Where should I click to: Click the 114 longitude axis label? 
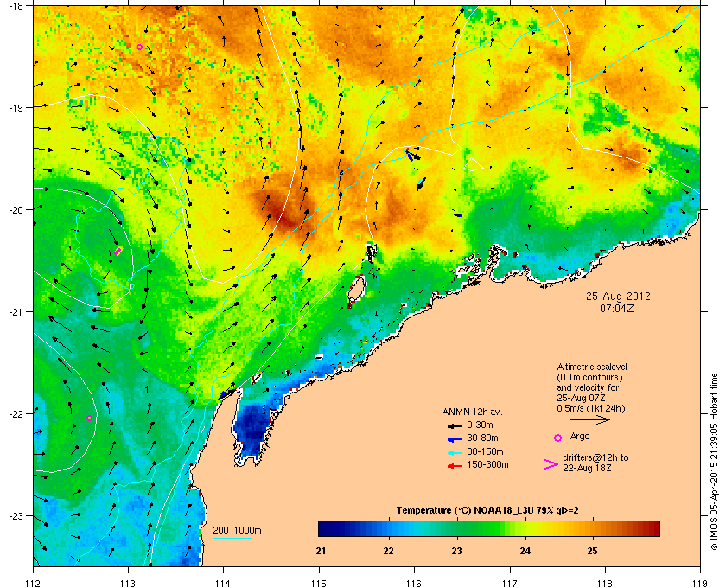(x=224, y=584)
